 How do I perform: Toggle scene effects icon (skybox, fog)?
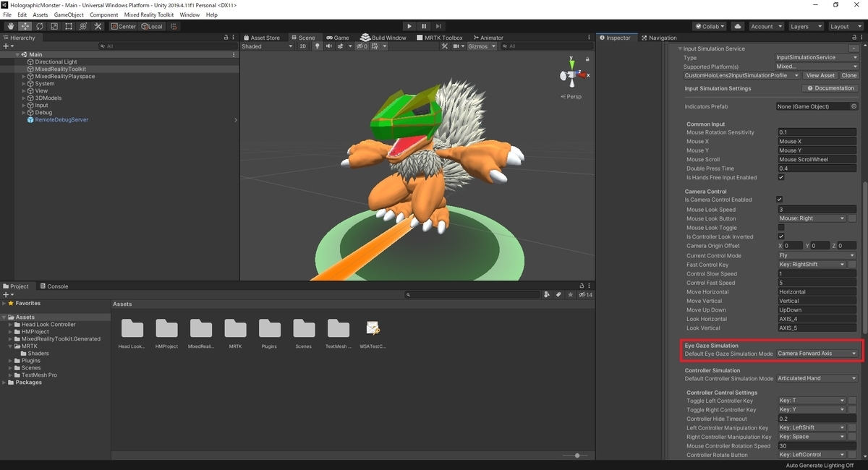pos(341,46)
